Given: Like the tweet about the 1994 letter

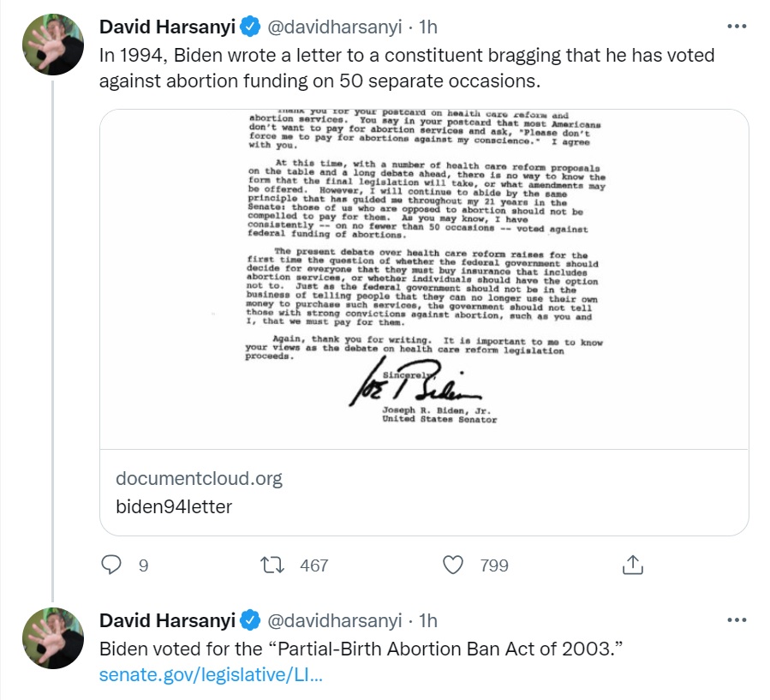Looking at the screenshot, I should 453,565.
